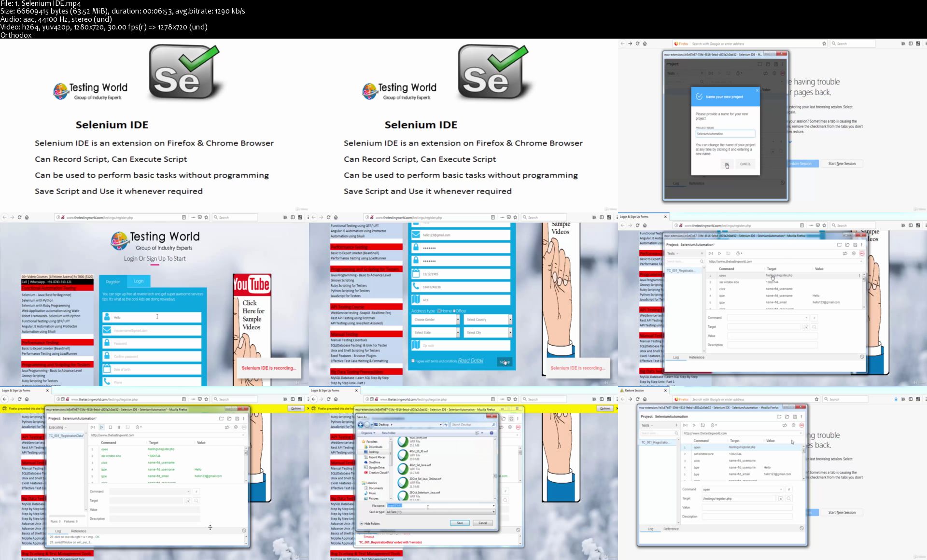Click CANCEL in Name your new project dialog

coord(745,164)
